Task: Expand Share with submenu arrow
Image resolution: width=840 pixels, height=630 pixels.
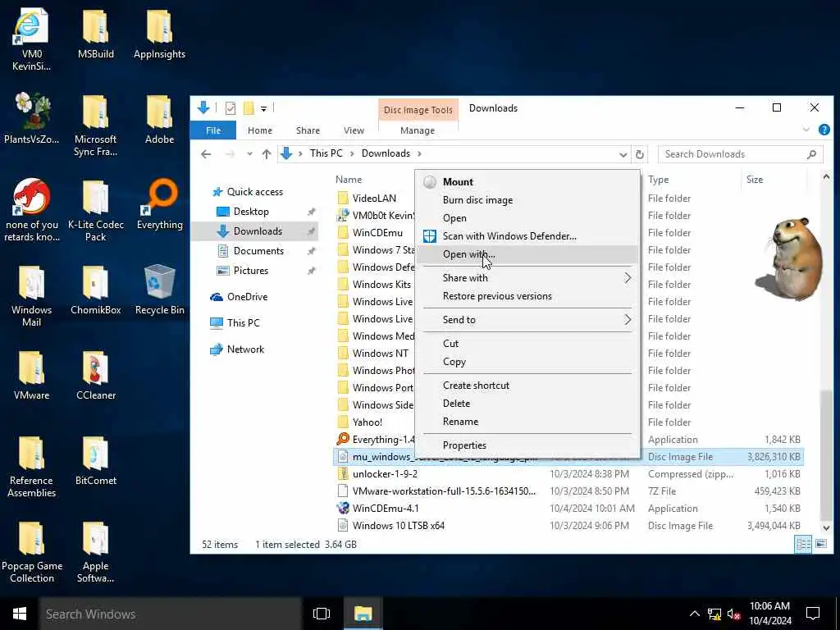Action: [x=628, y=277]
